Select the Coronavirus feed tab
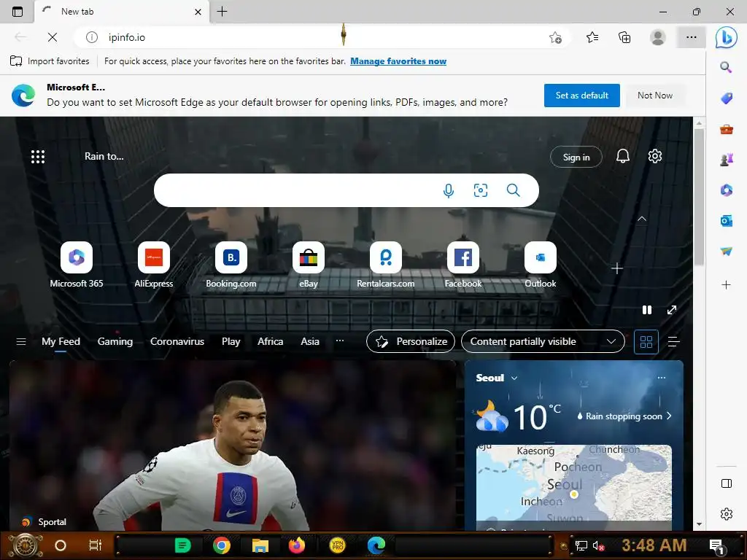Image resolution: width=747 pixels, height=560 pixels. [x=177, y=341]
